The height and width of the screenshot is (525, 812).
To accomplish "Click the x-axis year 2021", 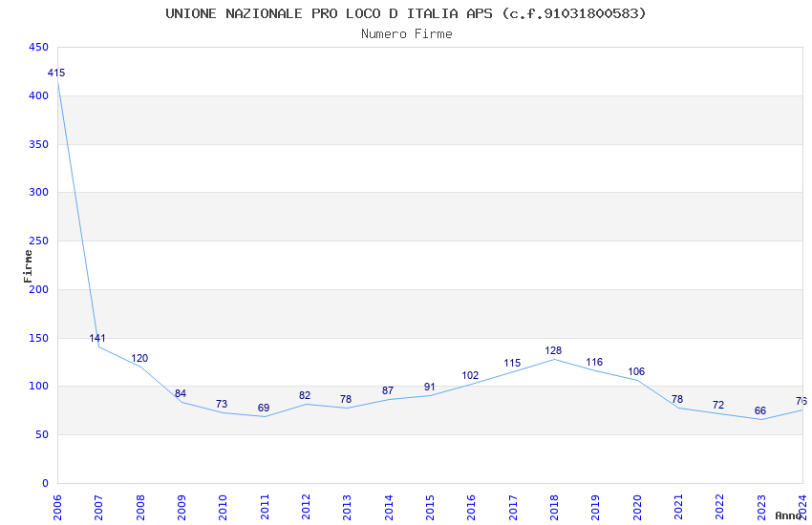I will [x=679, y=508].
